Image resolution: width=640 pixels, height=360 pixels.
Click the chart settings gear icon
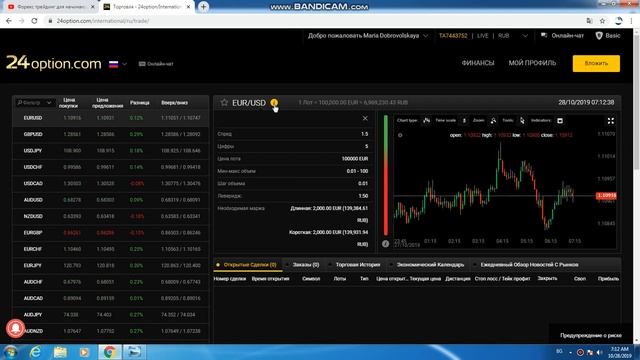pos(400,135)
